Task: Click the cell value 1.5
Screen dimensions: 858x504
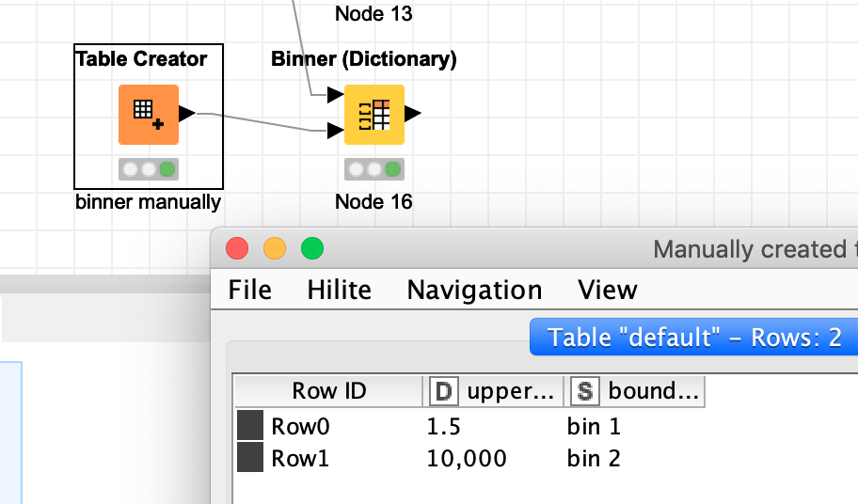Action: [443, 426]
